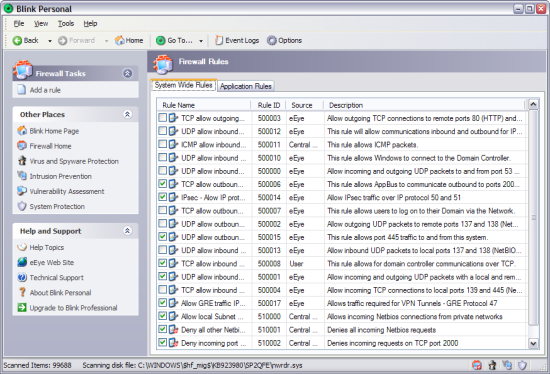Switch to Application Rules tab
Screen dimensions: 550x374
coord(246,86)
